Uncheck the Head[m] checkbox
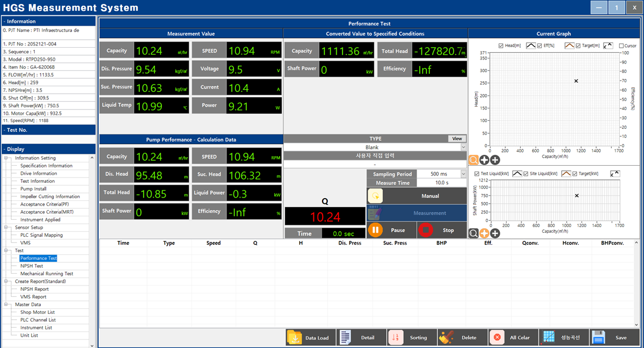 [x=500, y=46]
